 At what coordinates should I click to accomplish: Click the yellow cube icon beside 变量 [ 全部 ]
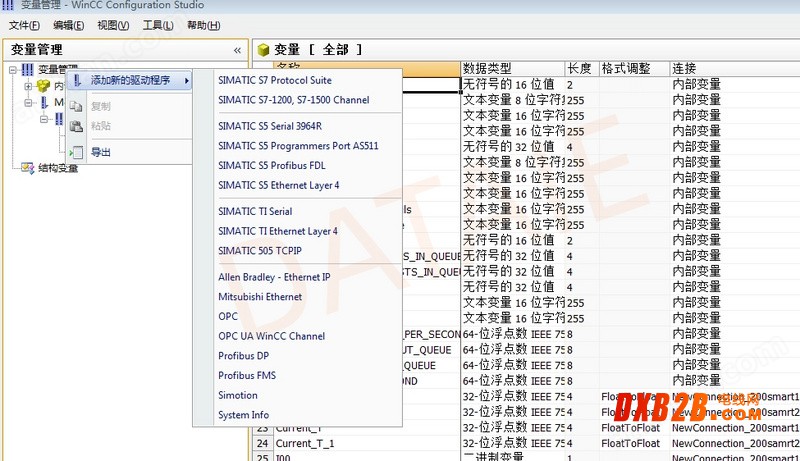click(x=263, y=49)
